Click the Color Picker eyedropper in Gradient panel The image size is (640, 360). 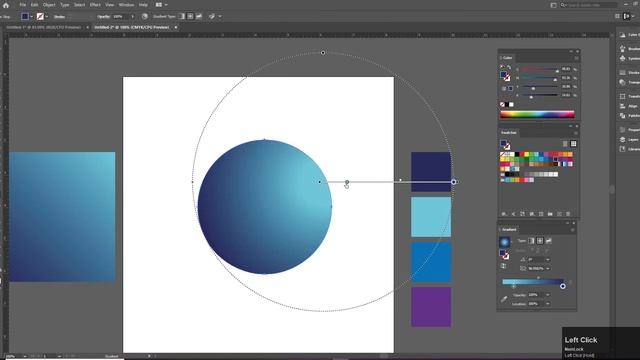click(x=504, y=299)
